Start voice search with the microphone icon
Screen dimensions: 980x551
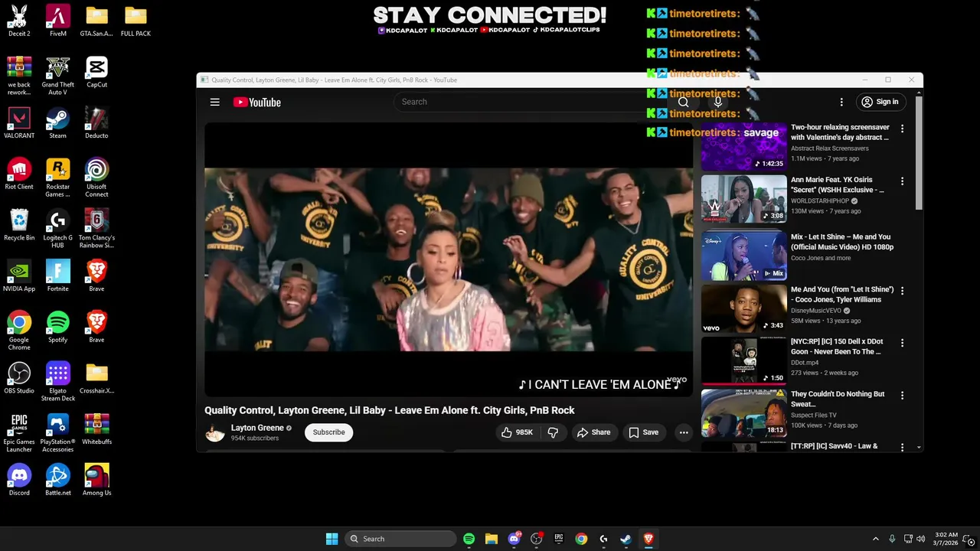pyautogui.click(x=717, y=102)
